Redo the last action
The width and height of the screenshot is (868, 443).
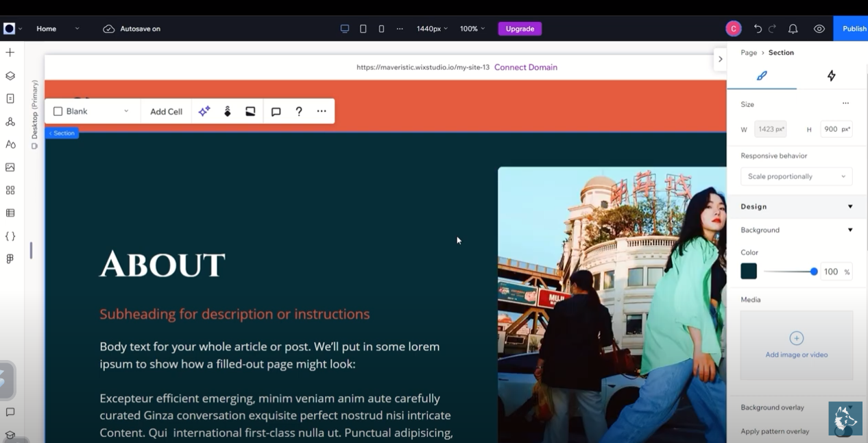click(x=773, y=29)
